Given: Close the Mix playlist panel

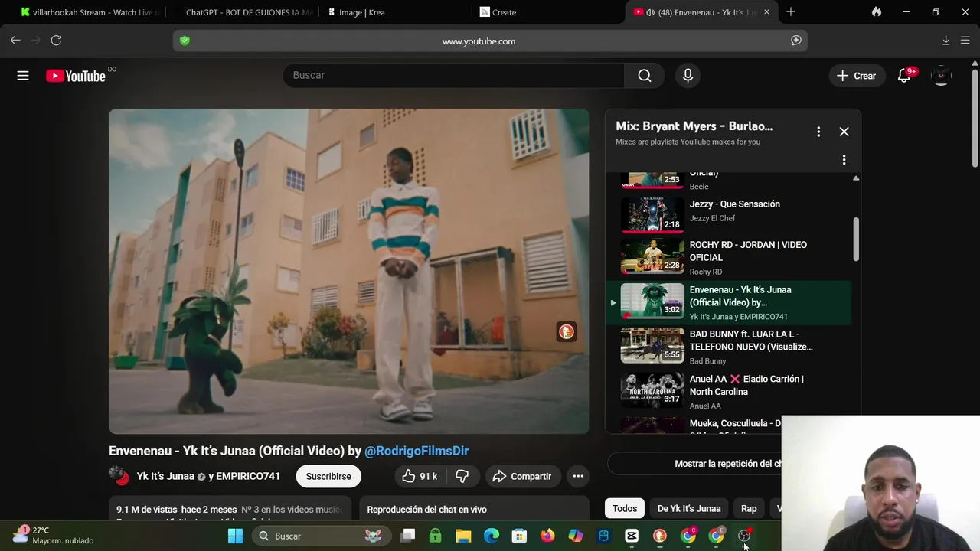Looking at the screenshot, I should [x=844, y=132].
